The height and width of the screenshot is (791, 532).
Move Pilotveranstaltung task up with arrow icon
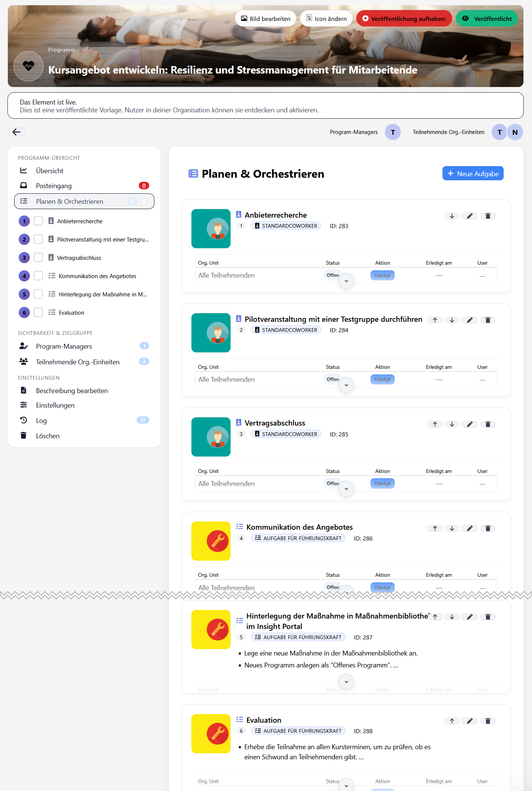(x=435, y=320)
